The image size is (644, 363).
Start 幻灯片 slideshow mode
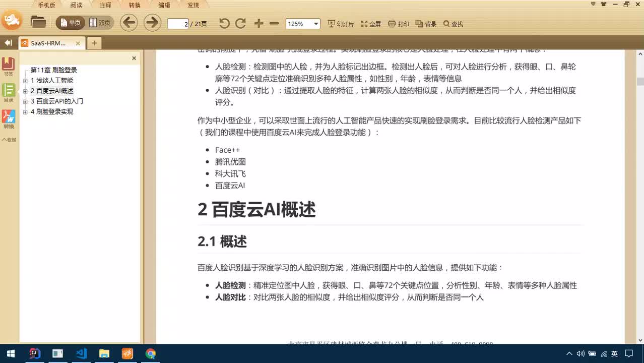point(341,24)
